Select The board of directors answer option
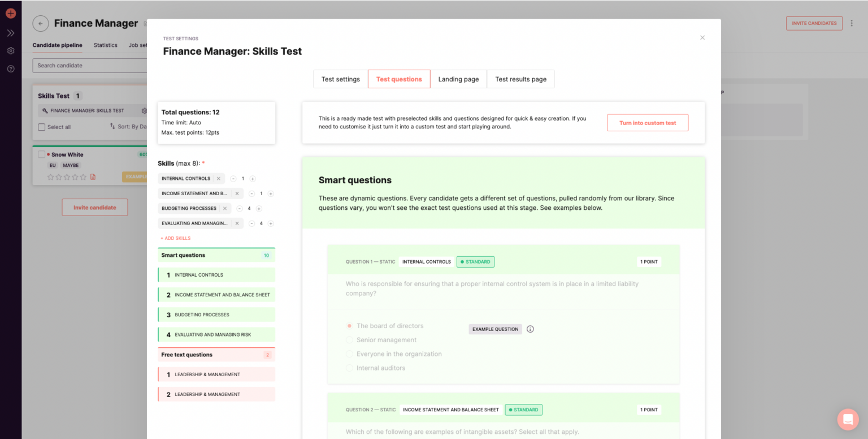The width and height of the screenshot is (868, 439). (349, 325)
